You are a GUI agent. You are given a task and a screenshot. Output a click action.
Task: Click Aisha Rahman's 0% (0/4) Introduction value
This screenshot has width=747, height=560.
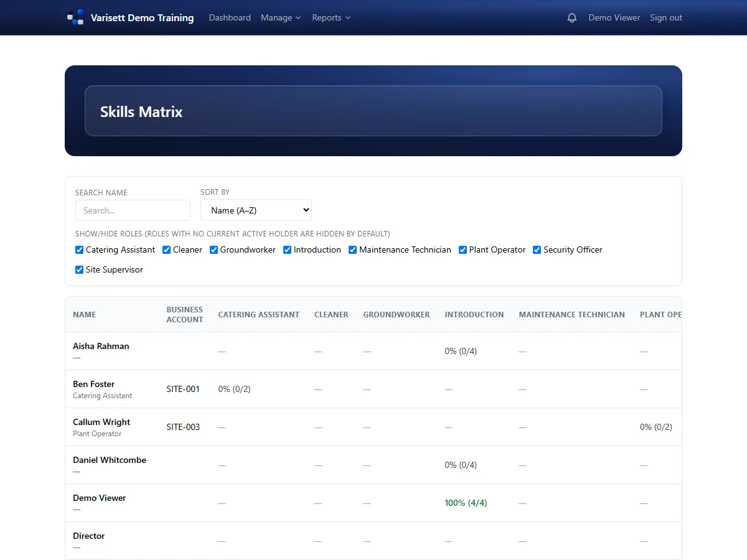coord(461,351)
